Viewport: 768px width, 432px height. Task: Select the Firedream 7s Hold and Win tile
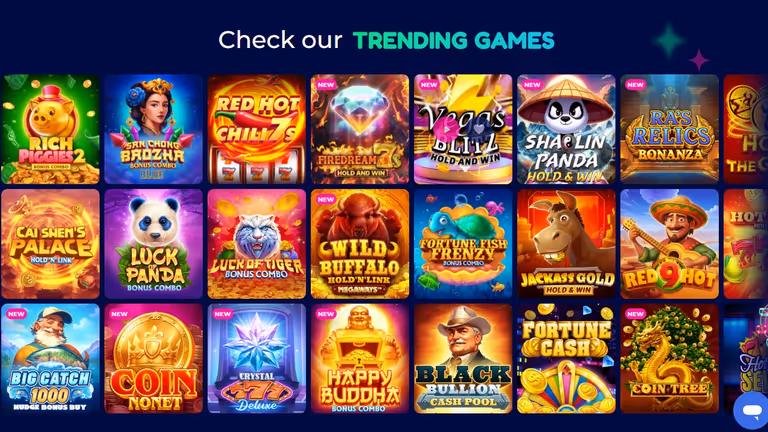[360, 129]
